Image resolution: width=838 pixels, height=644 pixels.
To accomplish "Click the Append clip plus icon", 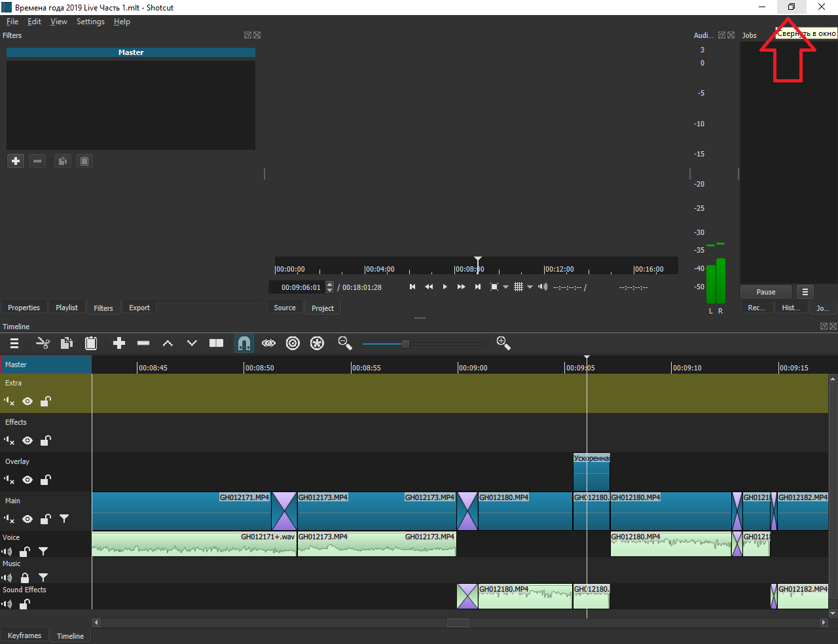I will coord(118,343).
